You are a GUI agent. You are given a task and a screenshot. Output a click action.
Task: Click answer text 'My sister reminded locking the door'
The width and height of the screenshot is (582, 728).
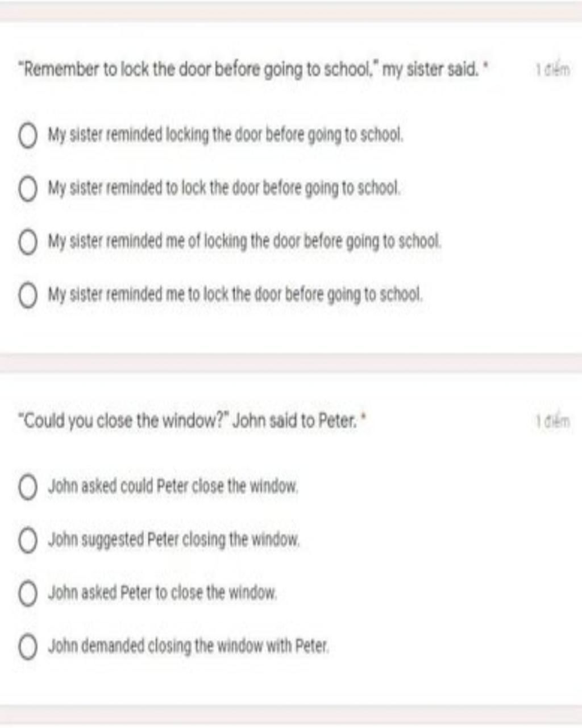[x=226, y=135]
